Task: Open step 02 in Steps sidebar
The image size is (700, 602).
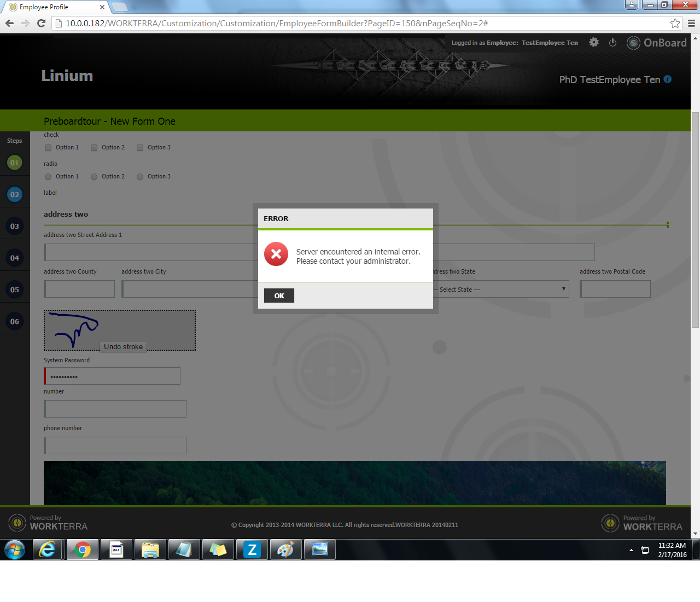Action: pyautogui.click(x=15, y=194)
